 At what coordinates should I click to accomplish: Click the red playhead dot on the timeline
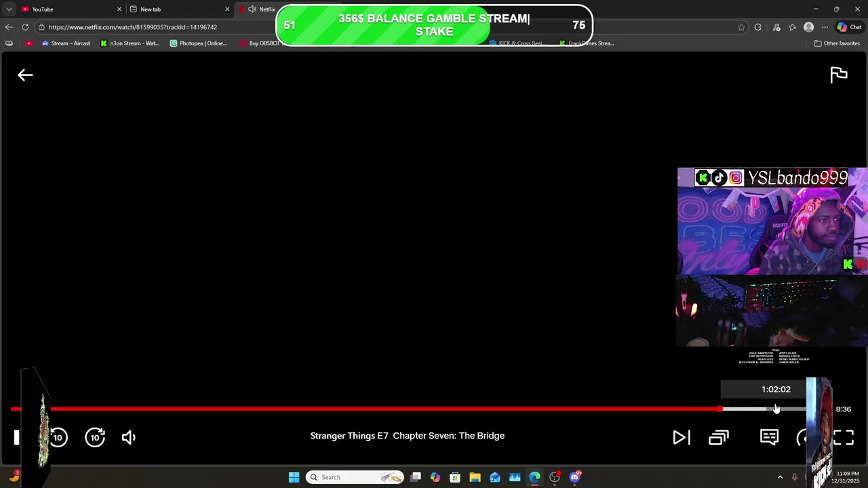click(719, 409)
